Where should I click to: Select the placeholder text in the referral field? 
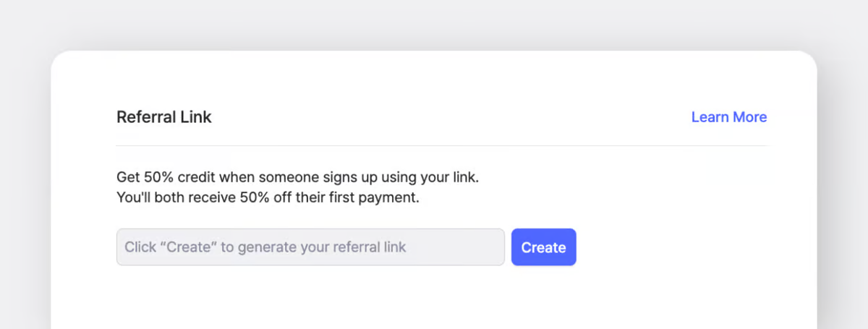coord(265,247)
